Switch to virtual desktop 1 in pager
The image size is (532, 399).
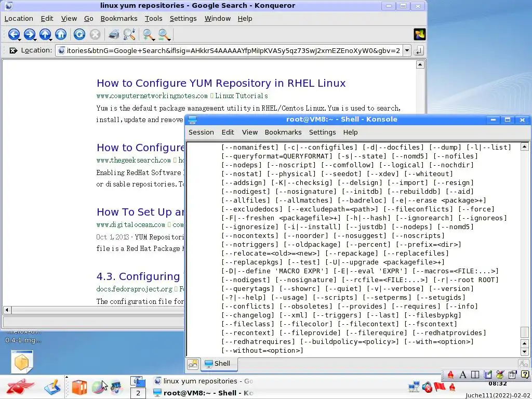tap(138, 382)
